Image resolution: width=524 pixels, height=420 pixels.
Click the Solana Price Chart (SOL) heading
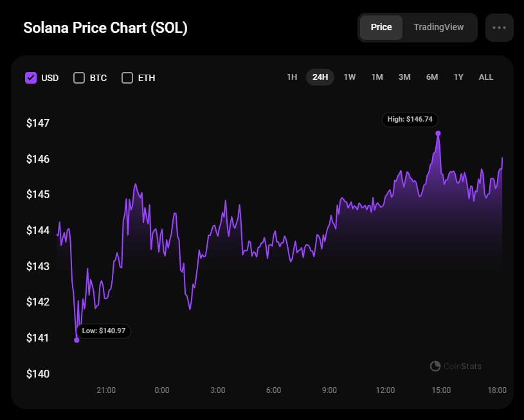click(105, 28)
